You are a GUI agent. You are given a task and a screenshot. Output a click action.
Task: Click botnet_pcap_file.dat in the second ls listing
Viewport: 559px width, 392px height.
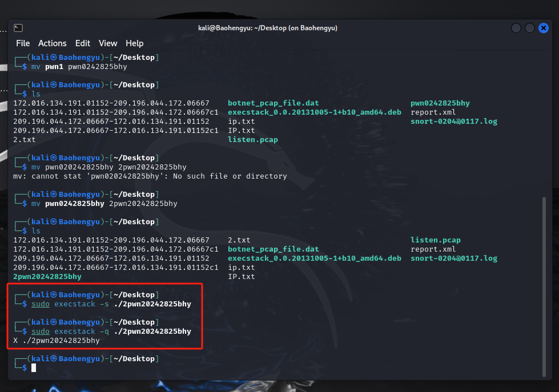pos(274,249)
